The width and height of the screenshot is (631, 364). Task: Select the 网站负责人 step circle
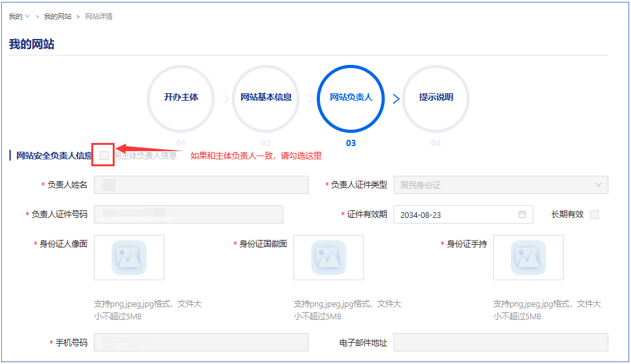click(351, 98)
